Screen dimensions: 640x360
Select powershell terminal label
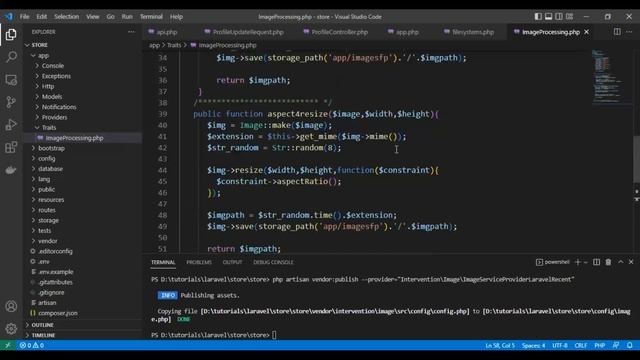pyautogui.click(x=553, y=262)
